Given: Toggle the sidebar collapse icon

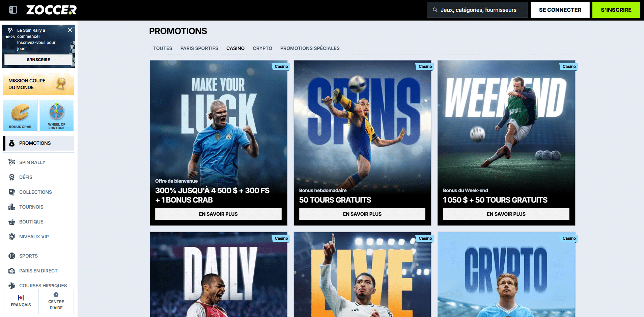Looking at the screenshot, I should (x=13, y=10).
